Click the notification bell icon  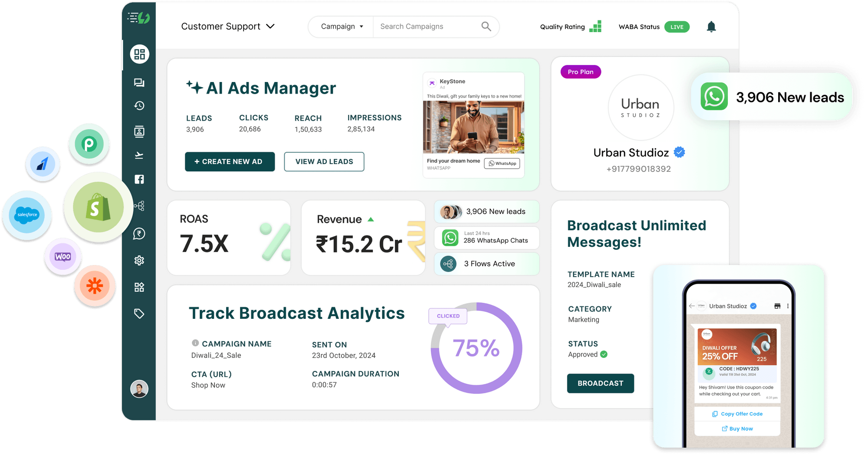pos(711,27)
